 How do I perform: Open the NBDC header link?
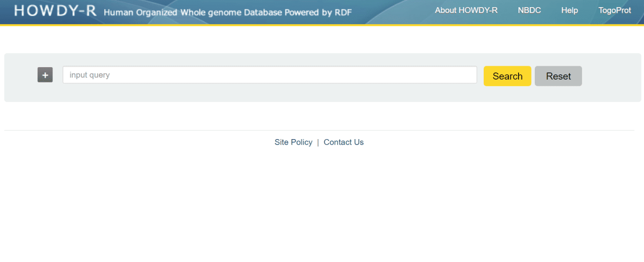pos(529,10)
